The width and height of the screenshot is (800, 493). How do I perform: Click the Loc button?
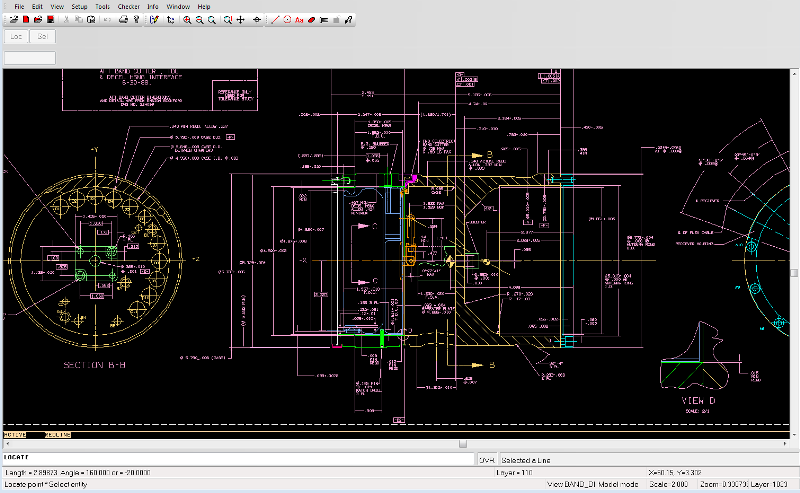[16, 37]
